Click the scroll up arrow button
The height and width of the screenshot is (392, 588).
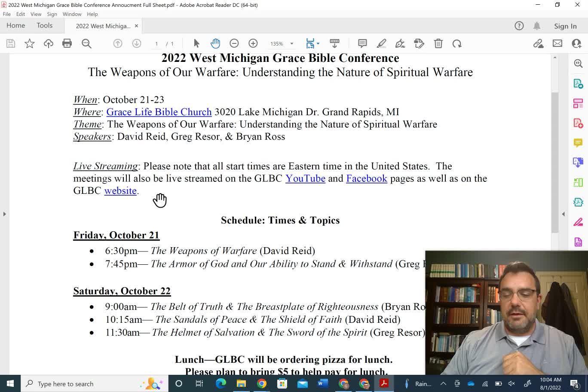555,58
